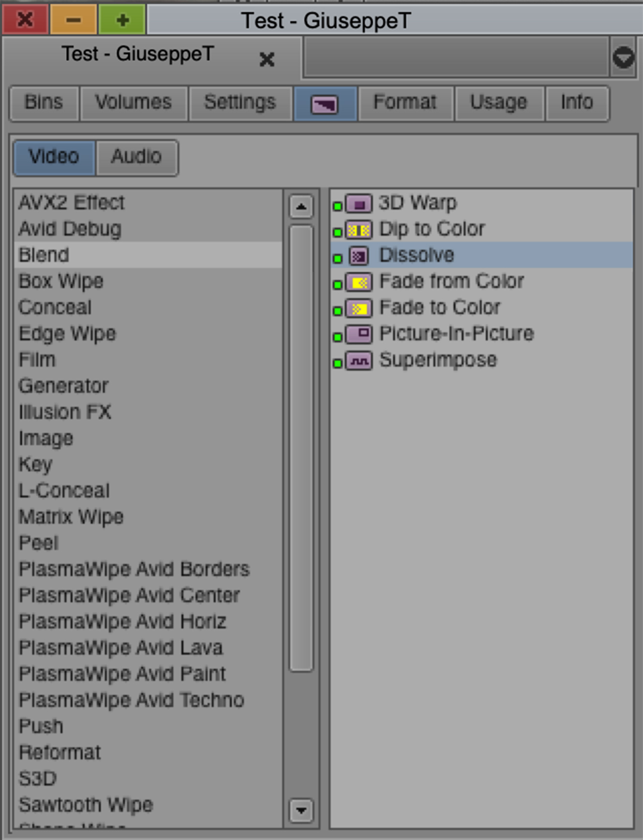643x840 pixels.
Task: Choose the Illusion FX category
Action: [65, 412]
